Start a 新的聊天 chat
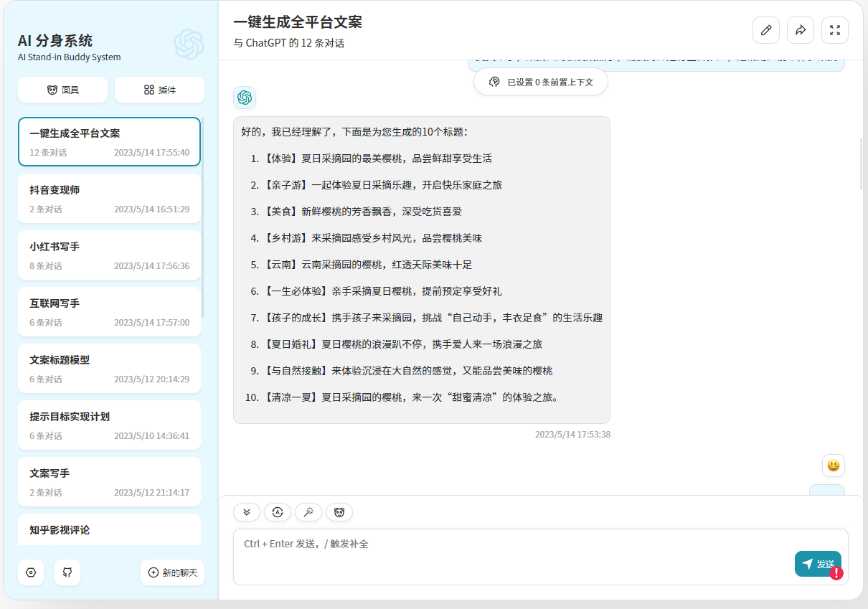 (172, 572)
